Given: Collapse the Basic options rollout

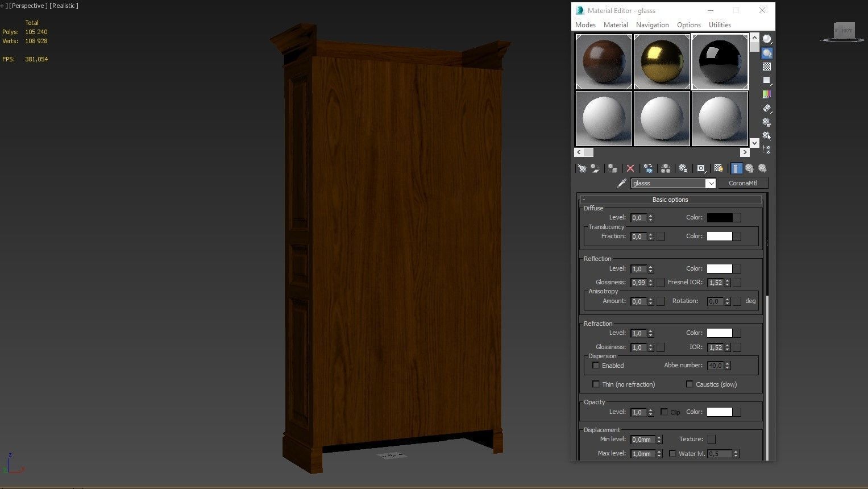Looking at the screenshot, I should [670, 200].
